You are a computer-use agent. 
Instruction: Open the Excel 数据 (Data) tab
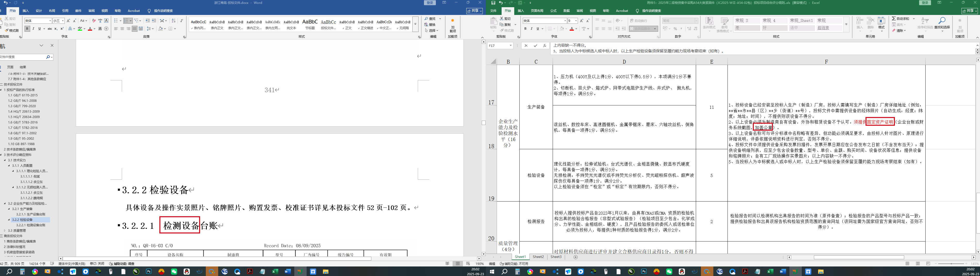click(567, 11)
